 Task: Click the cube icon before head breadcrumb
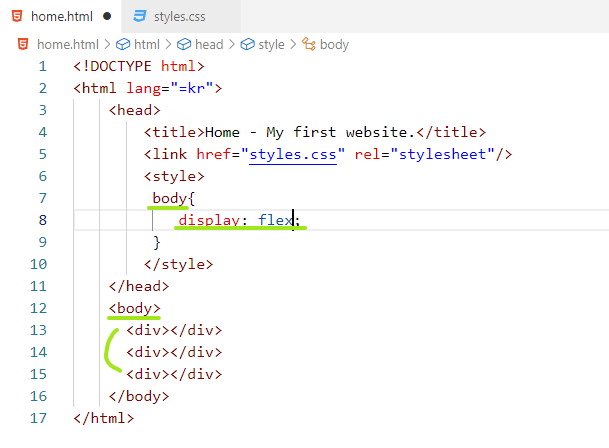click(184, 44)
